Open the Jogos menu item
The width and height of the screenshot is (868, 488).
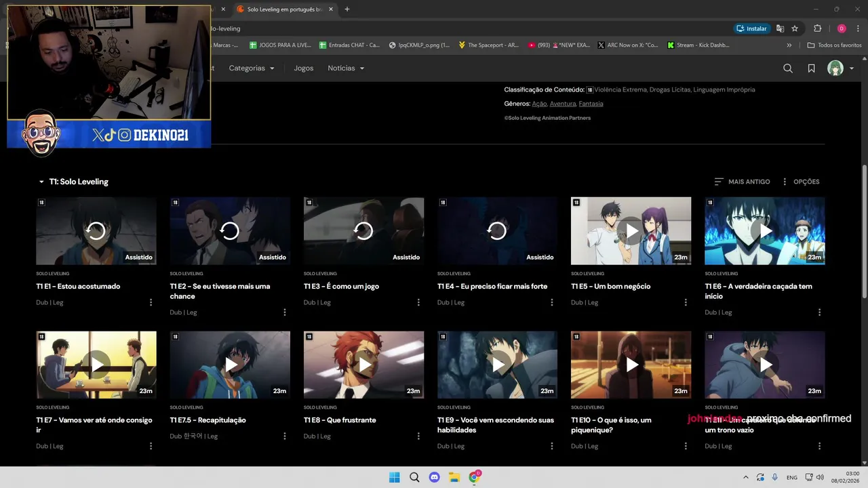tap(303, 68)
